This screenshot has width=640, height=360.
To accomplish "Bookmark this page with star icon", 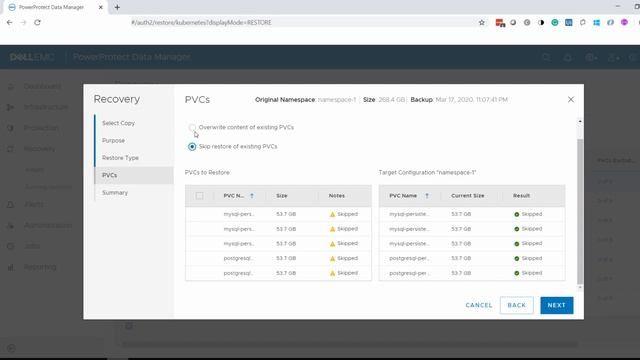I will [482, 22].
